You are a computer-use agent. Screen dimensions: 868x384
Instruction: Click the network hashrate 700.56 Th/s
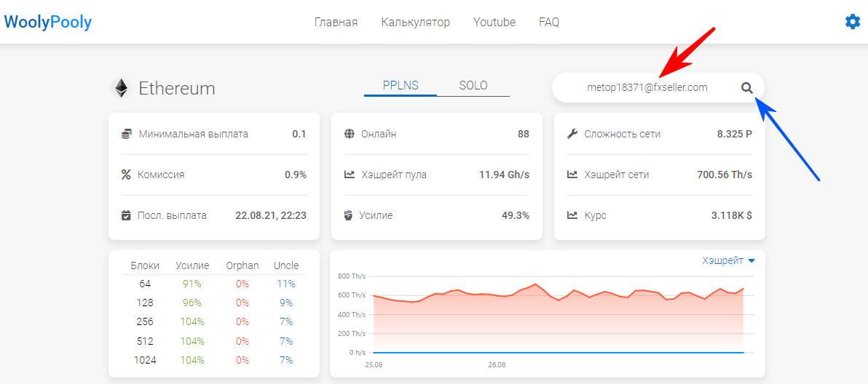click(x=725, y=175)
